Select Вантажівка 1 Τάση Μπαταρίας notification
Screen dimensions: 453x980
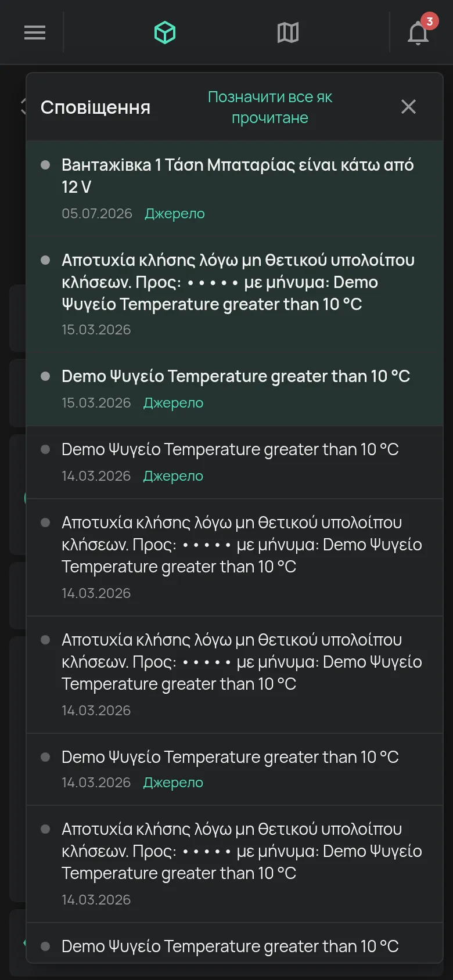[x=235, y=189]
